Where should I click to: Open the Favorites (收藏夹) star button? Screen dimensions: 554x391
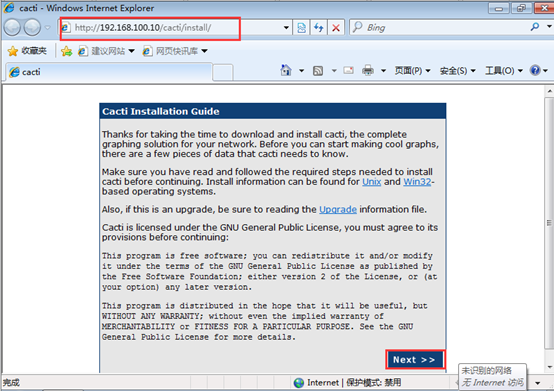(x=27, y=51)
